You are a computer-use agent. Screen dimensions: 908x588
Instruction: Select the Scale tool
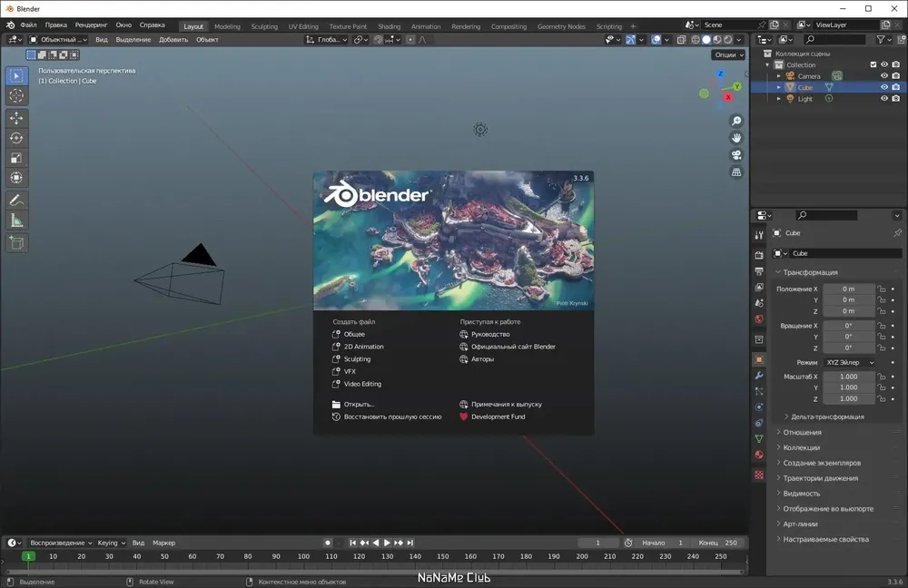16,158
